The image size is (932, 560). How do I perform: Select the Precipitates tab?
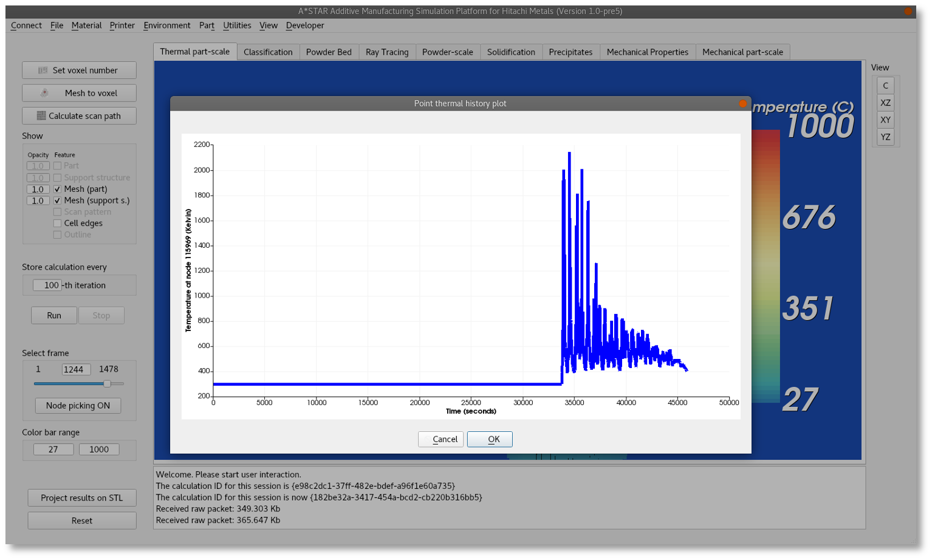[x=571, y=52]
